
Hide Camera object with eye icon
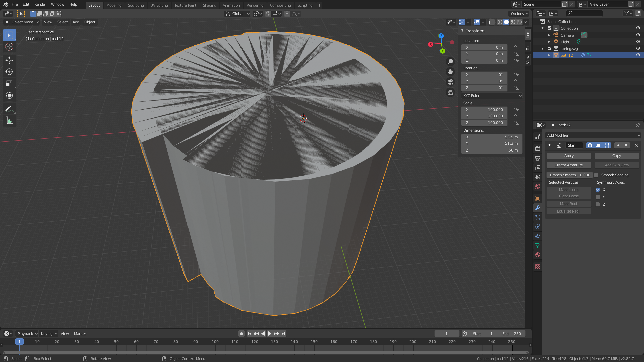(x=638, y=35)
